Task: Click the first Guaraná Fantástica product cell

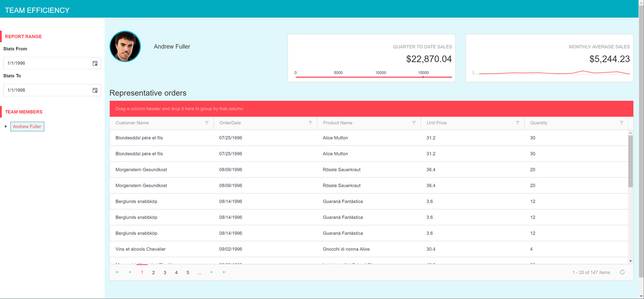Action: click(x=369, y=201)
